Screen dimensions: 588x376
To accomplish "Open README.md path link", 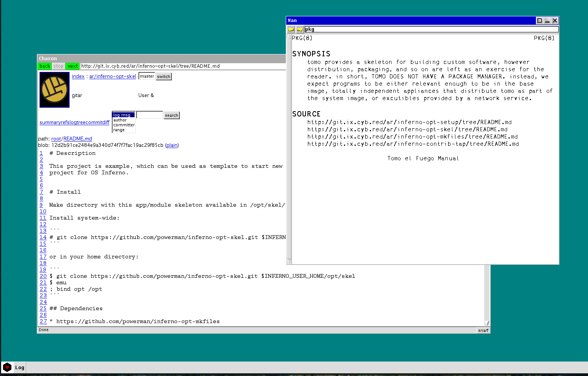I will 78,139.
